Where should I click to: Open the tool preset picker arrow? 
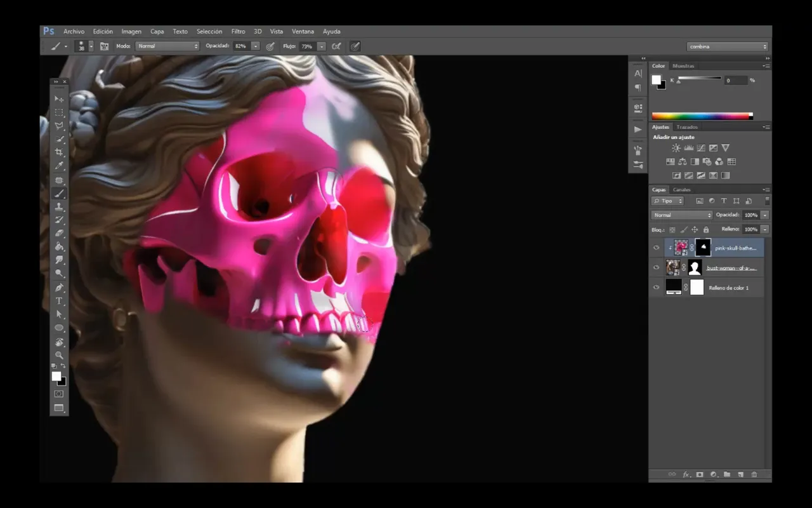(x=65, y=46)
